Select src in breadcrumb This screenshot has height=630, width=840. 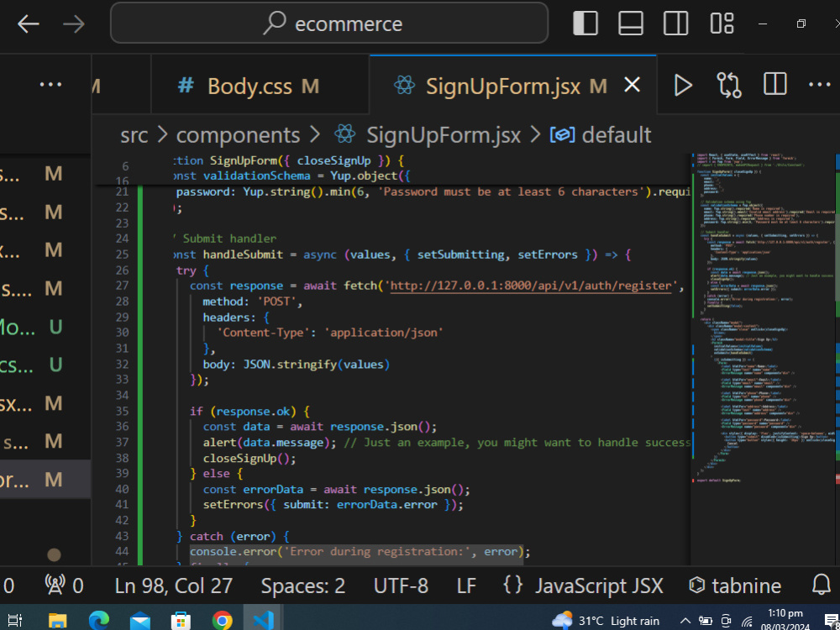tap(134, 135)
